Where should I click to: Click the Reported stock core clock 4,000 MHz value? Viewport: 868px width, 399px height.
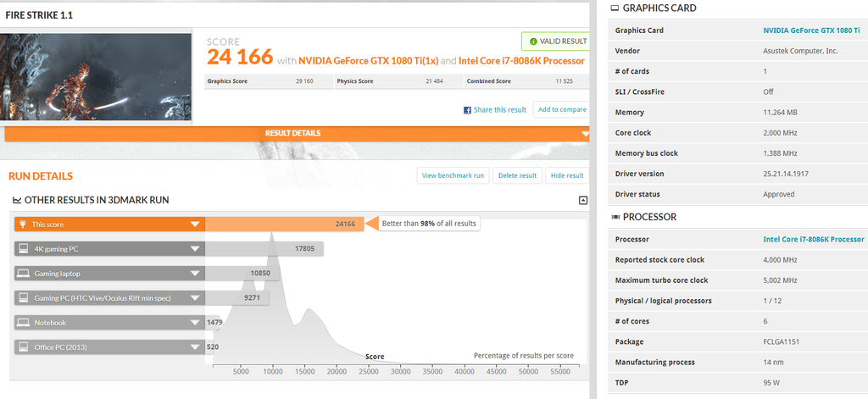coord(780,259)
